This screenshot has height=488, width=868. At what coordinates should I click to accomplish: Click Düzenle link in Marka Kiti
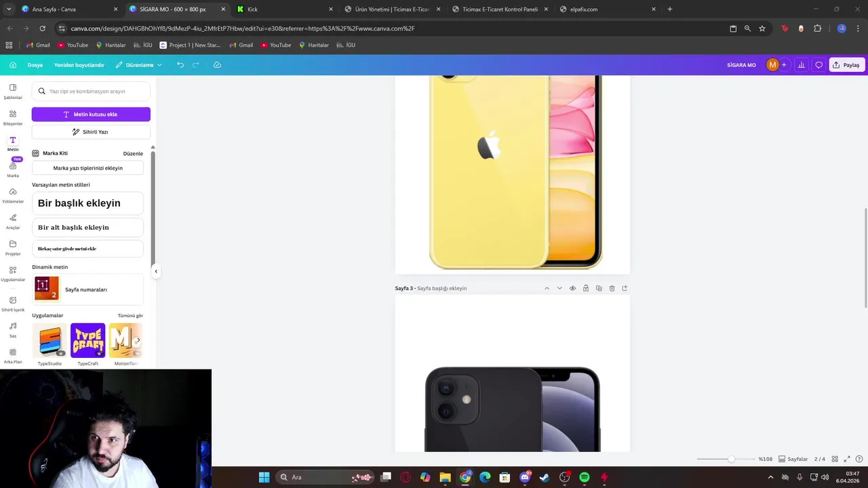133,154
